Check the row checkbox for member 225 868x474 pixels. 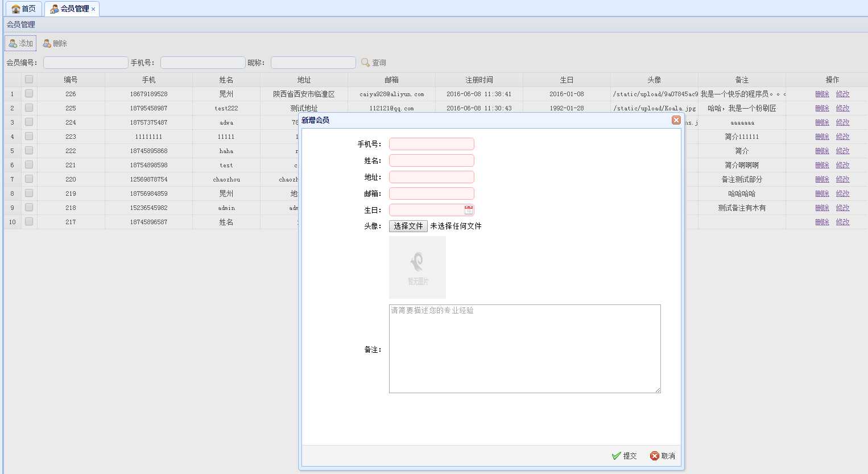click(x=29, y=108)
